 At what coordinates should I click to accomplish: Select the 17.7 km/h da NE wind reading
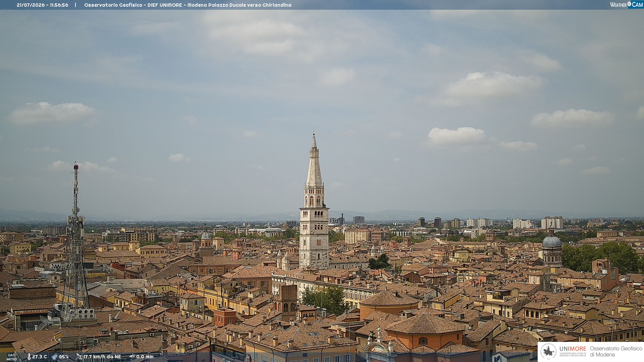pos(102,357)
